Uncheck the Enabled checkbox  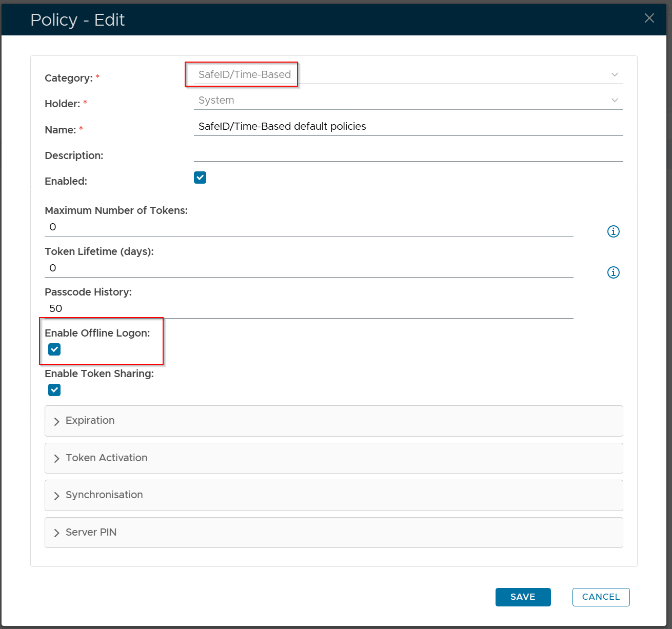pos(200,178)
